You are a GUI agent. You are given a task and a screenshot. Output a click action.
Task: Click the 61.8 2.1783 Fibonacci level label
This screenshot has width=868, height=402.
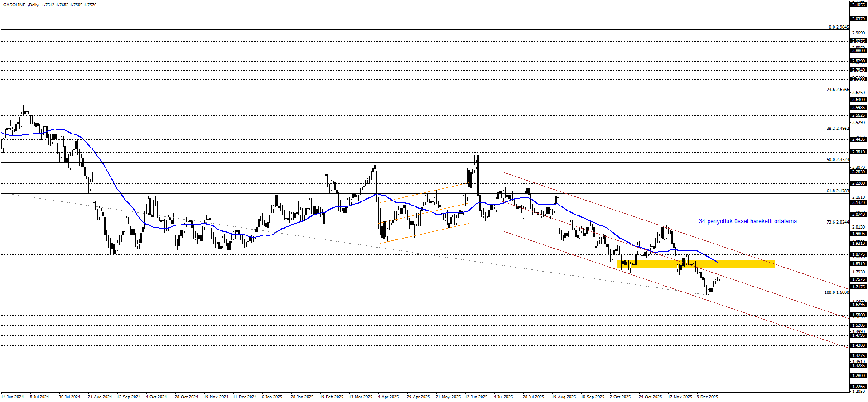(837, 191)
